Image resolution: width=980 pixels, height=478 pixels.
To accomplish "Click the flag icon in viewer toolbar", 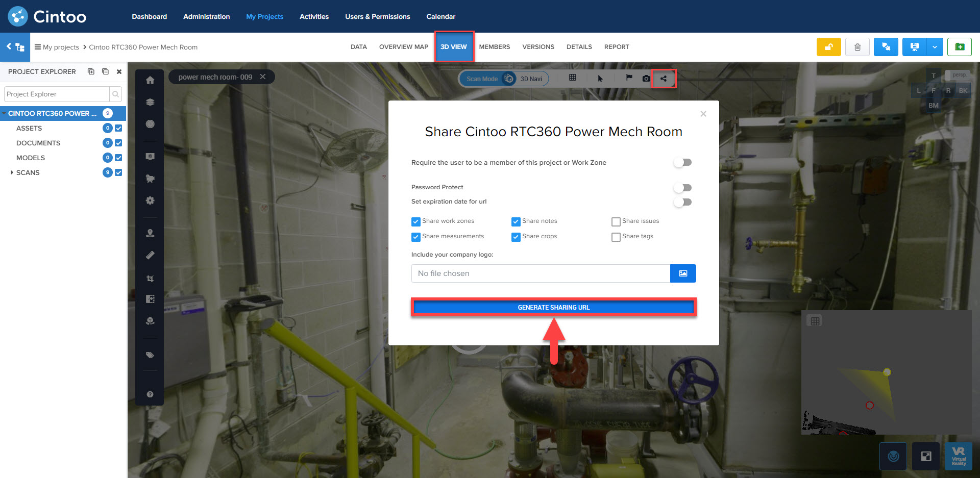I will (x=629, y=78).
